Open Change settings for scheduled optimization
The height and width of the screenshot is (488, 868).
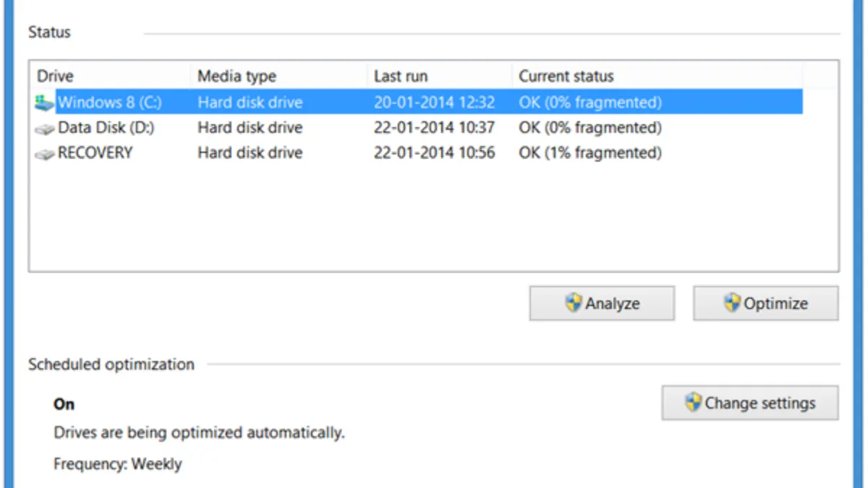[750, 403]
